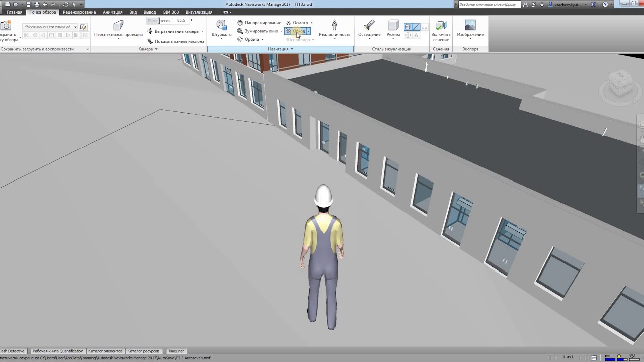Expand the saved viewpoint combo box

(x=75, y=27)
